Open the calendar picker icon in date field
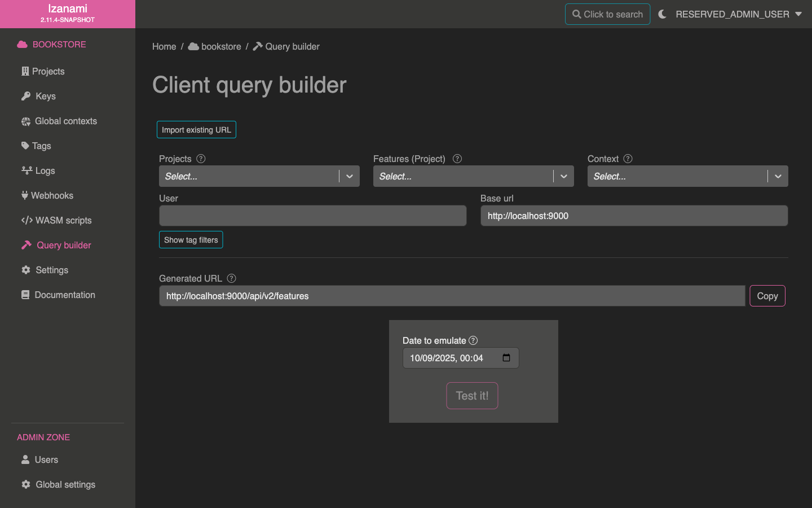 tap(506, 358)
